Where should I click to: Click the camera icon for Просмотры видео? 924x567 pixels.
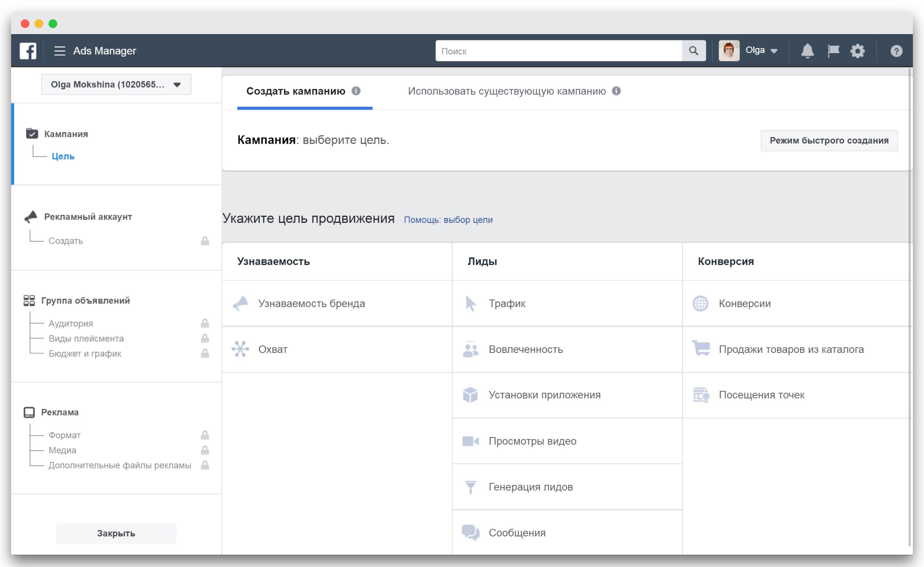(x=471, y=441)
